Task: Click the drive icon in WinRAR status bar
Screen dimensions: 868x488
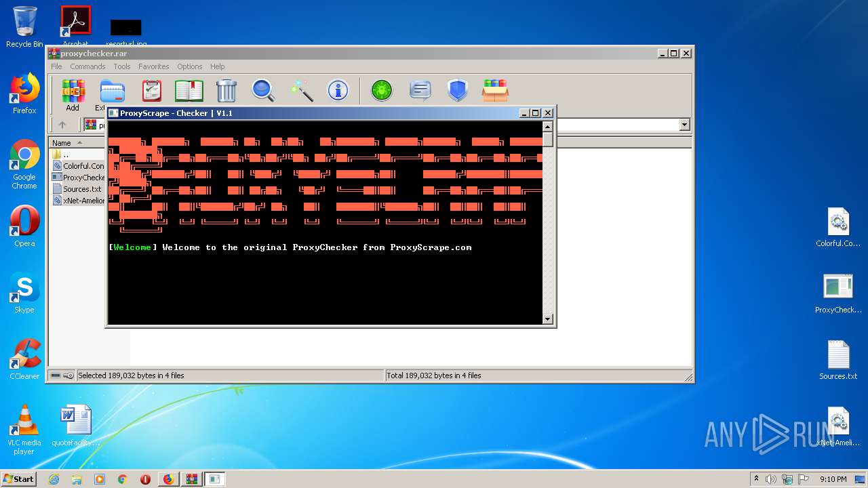Action: pyautogui.click(x=56, y=375)
